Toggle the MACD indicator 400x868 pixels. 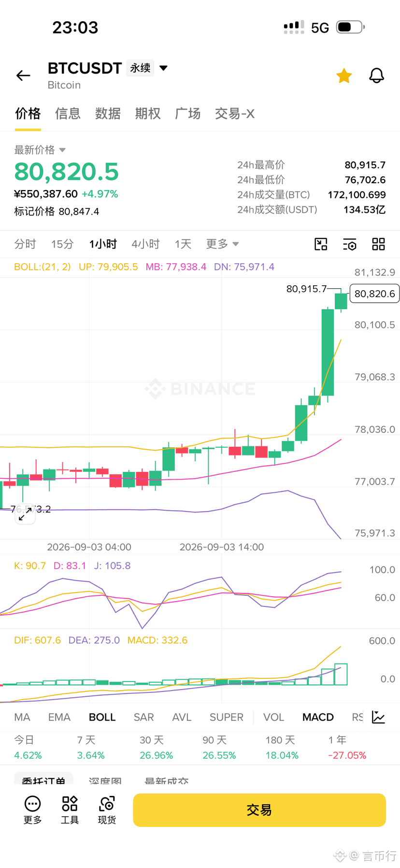coord(318,717)
